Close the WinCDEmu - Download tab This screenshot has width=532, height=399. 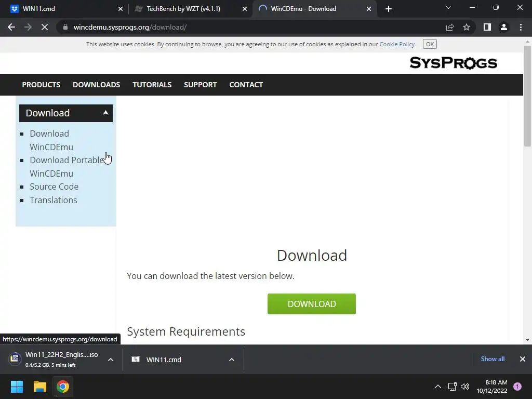369,9
